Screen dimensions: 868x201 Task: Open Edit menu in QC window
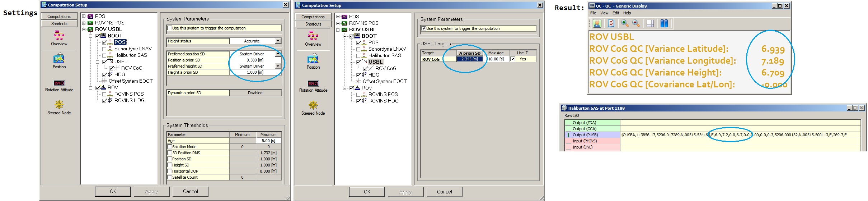click(616, 13)
